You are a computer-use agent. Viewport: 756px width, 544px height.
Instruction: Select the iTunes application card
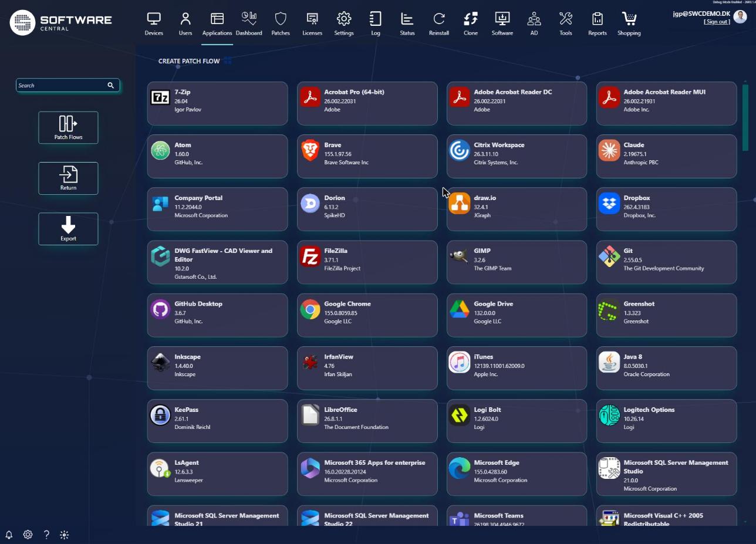point(517,368)
